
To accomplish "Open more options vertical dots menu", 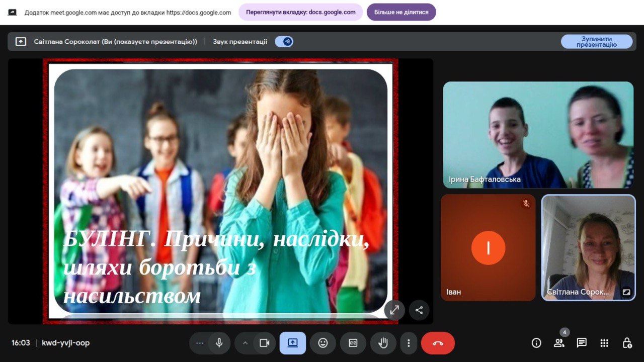I will click(409, 343).
